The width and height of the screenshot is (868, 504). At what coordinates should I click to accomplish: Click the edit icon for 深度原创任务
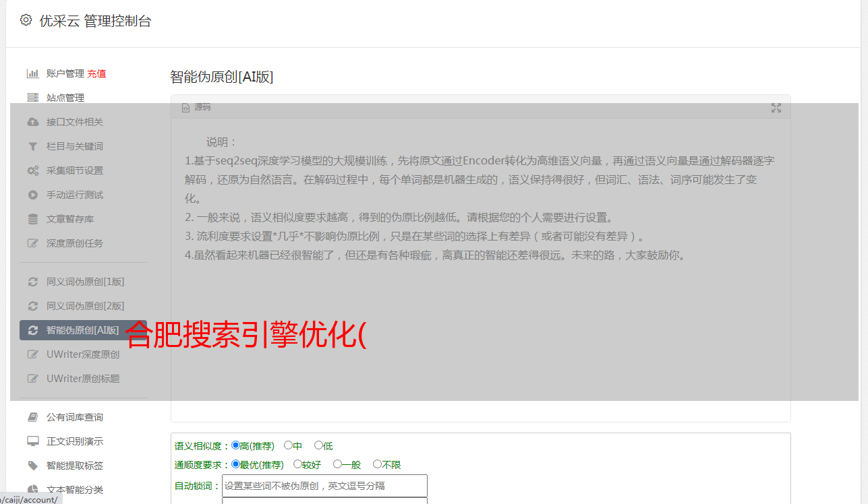point(32,243)
